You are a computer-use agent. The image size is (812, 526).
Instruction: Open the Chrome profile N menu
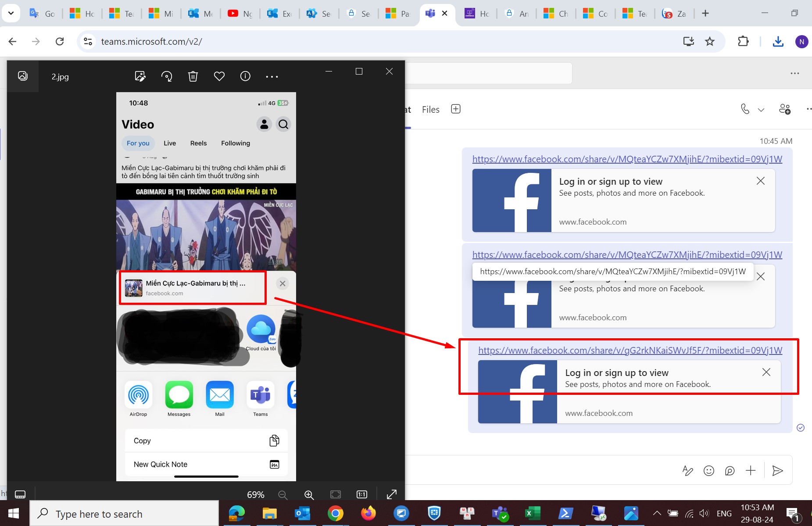point(802,42)
